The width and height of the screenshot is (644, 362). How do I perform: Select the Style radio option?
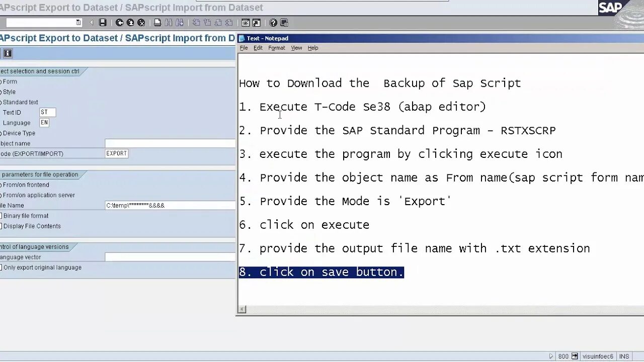click(1, 92)
